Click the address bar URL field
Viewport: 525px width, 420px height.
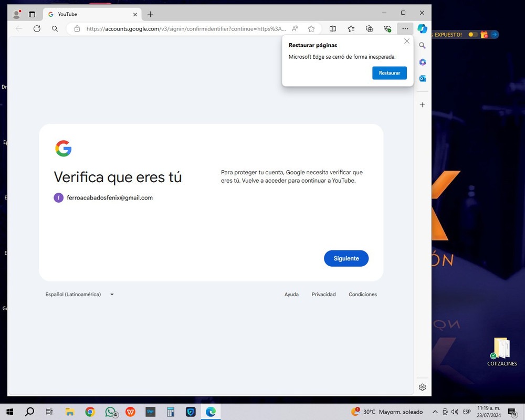tap(186, 29)
